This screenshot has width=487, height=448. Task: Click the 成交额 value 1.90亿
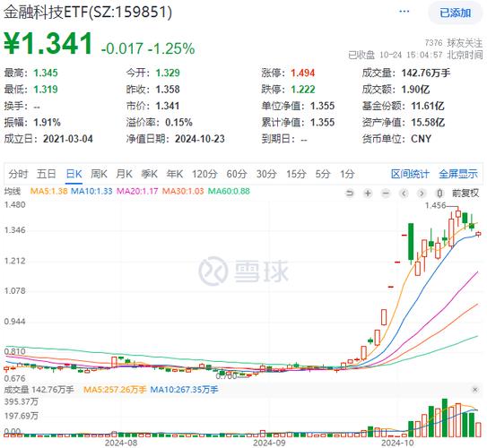coord(415,90)
